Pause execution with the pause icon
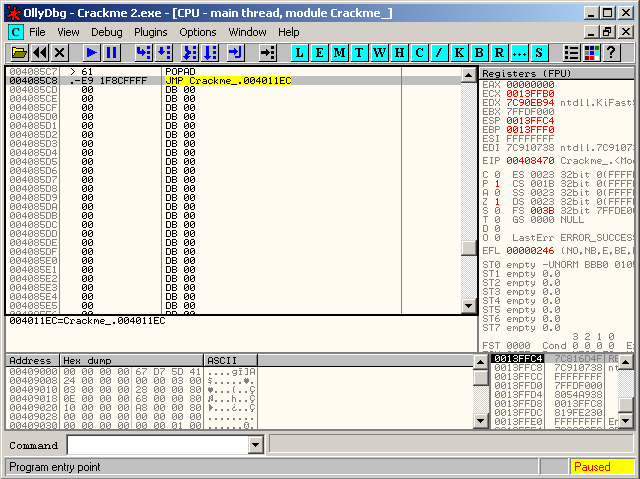This screenshot has width=640, height=479. [x=111, y=53]
